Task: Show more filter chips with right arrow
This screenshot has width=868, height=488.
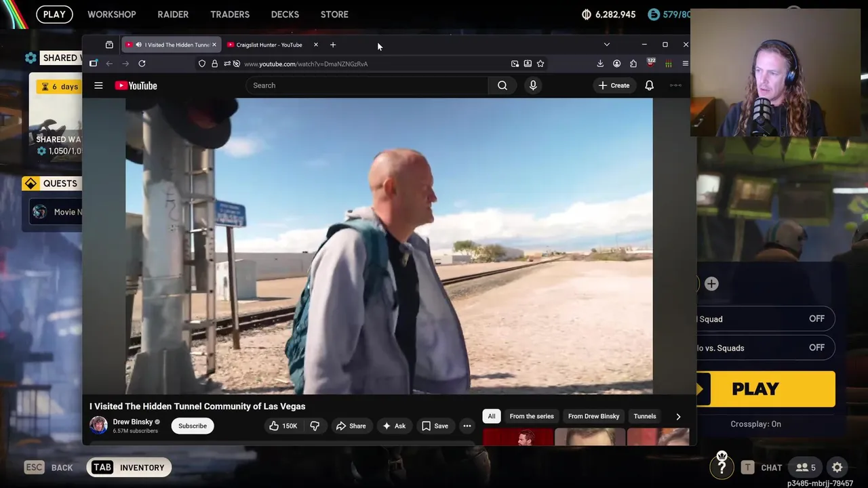Action: (678, 417)
